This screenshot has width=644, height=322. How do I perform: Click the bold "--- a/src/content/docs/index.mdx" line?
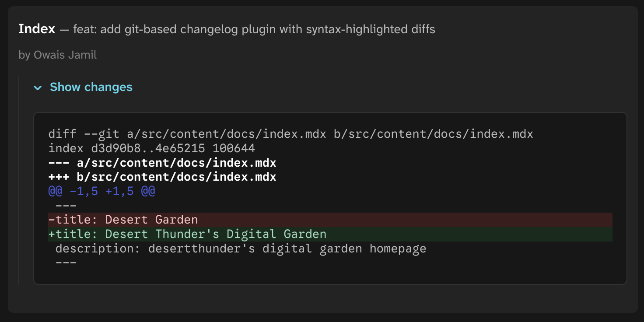point(162,163)
